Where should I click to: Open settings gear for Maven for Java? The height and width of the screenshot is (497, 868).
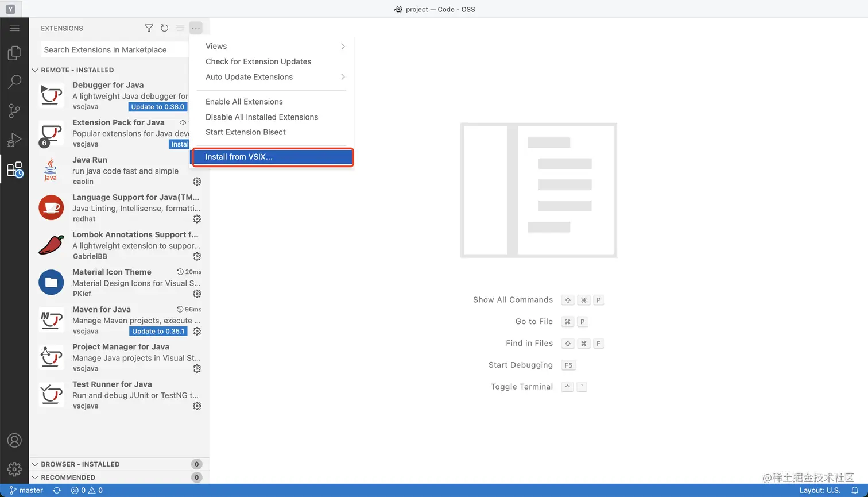(x=197, y=331)
